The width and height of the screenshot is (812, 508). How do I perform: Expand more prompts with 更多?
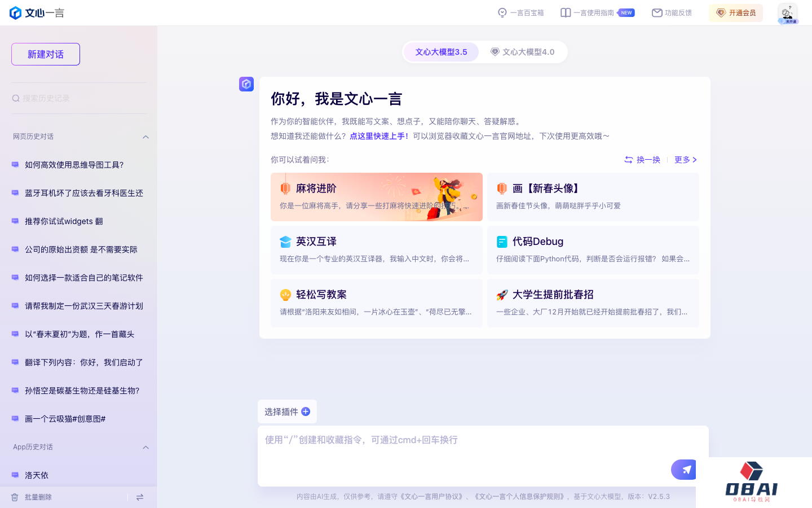click(685, 160)
